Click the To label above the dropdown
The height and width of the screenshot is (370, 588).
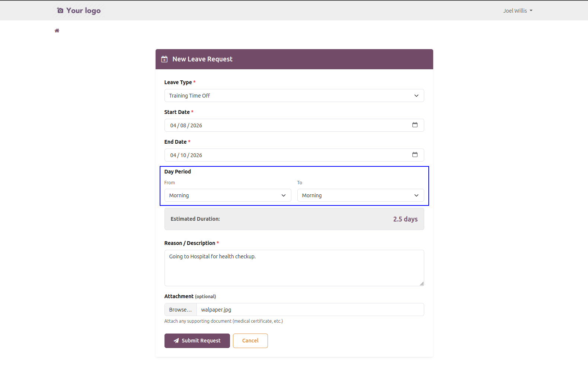click(x=300, y=183)
